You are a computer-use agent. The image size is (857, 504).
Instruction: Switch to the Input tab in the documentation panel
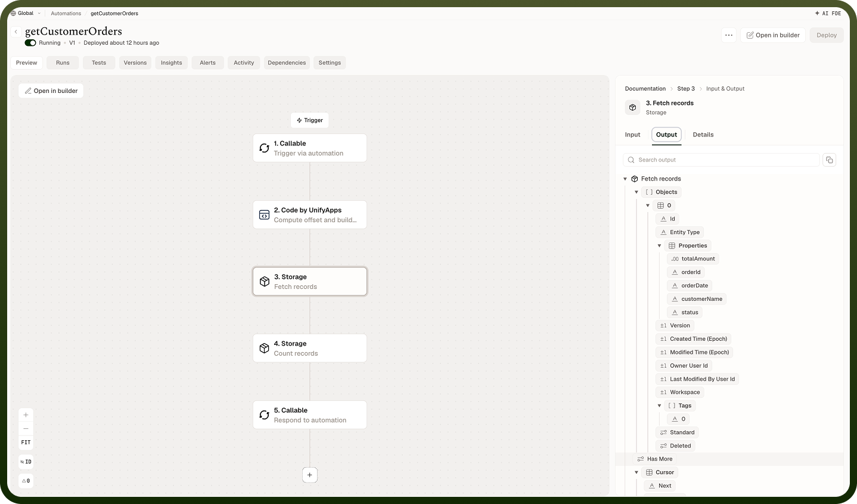pyautogui.click(x=632, y=135)
